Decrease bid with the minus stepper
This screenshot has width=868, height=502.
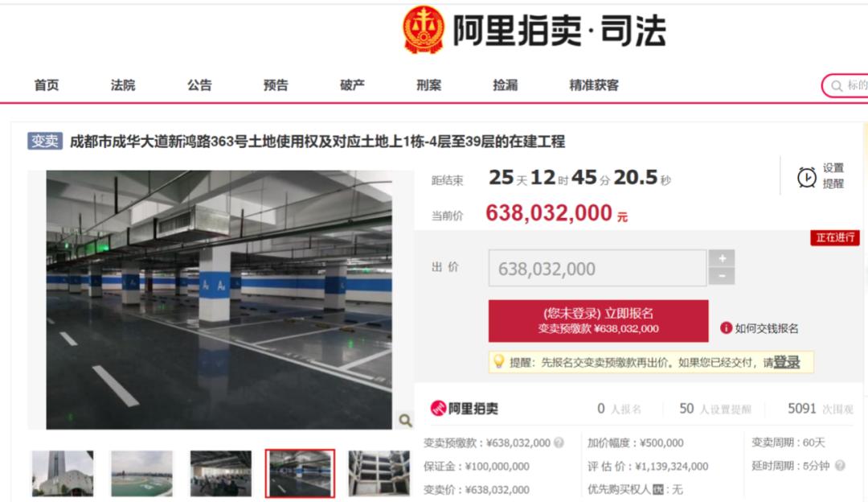[x=722, y=276]
